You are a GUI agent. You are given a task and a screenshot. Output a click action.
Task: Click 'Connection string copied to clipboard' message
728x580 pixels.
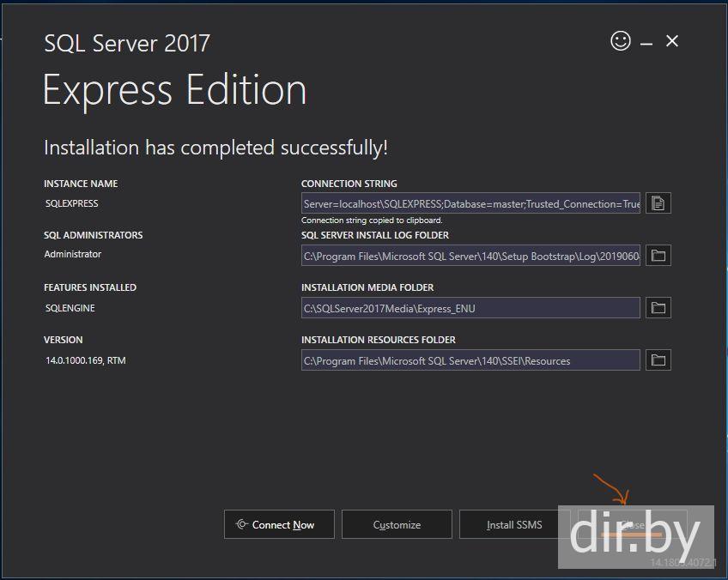(x=372, y=221)
